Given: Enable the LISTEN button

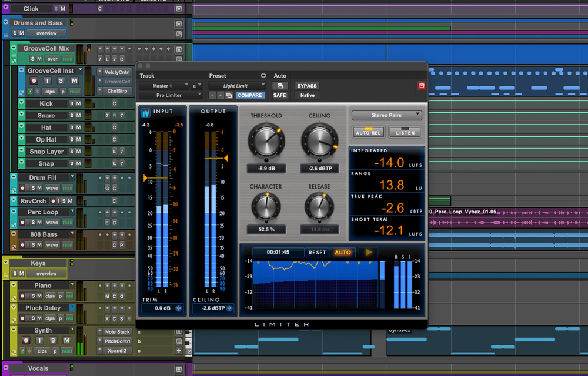Looking at the screenshot, I should pyautogui.click(x=405, y=132).
